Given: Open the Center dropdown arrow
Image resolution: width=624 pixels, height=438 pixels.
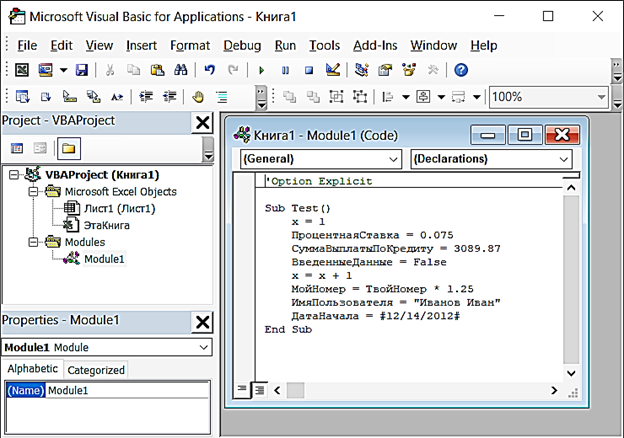Looking at the screenshot, I should (441, 97).
